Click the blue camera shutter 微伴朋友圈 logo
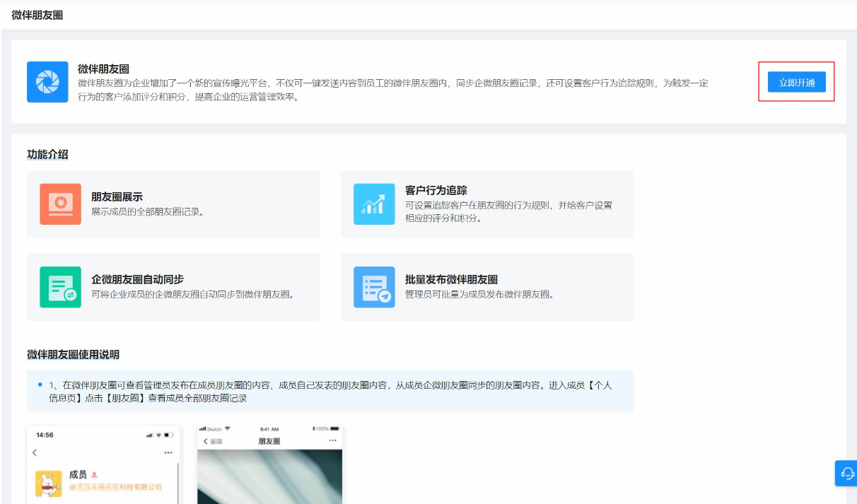 47,82
